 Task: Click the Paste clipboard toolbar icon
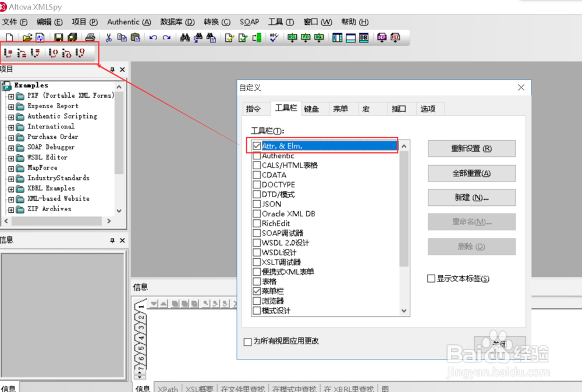point(135,37)
